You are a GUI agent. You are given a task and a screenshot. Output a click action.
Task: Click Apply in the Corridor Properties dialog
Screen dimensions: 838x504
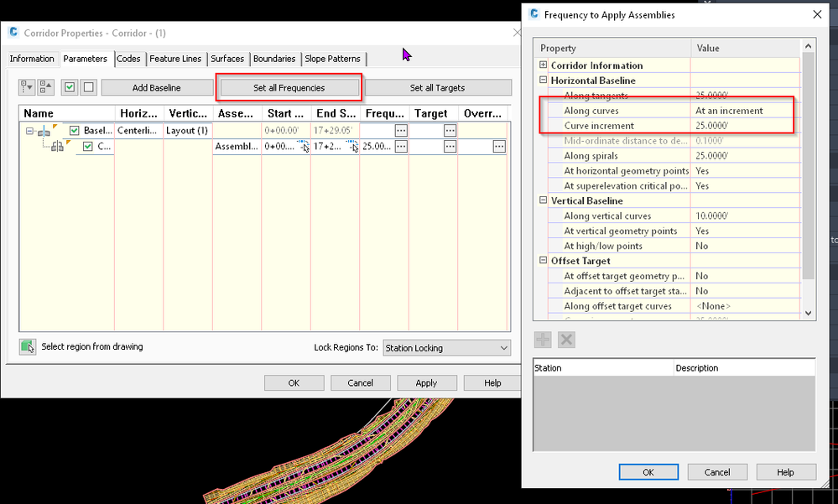pos(426,382)
